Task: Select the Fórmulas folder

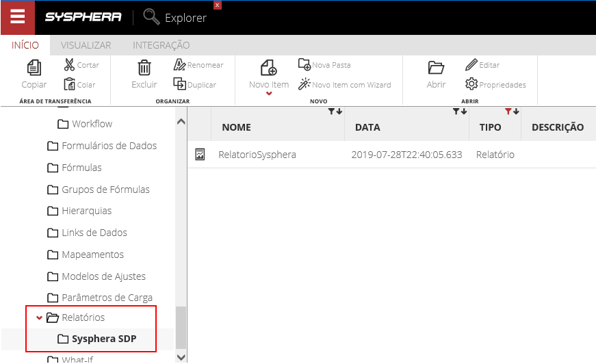Action: pos(75,168)
